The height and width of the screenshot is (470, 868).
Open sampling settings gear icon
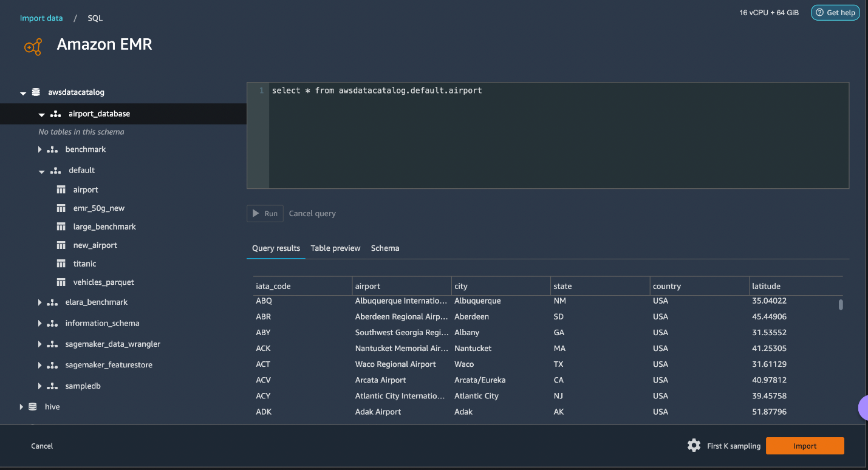point(694,446)
